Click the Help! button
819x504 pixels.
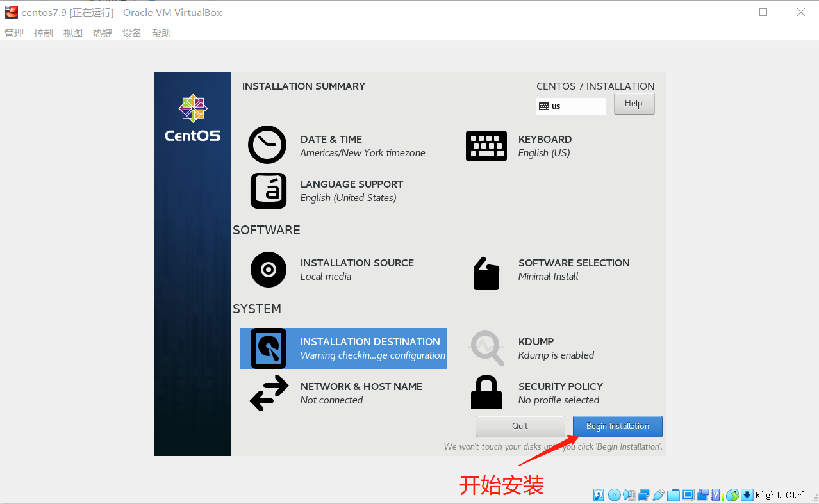click(634, 104)
